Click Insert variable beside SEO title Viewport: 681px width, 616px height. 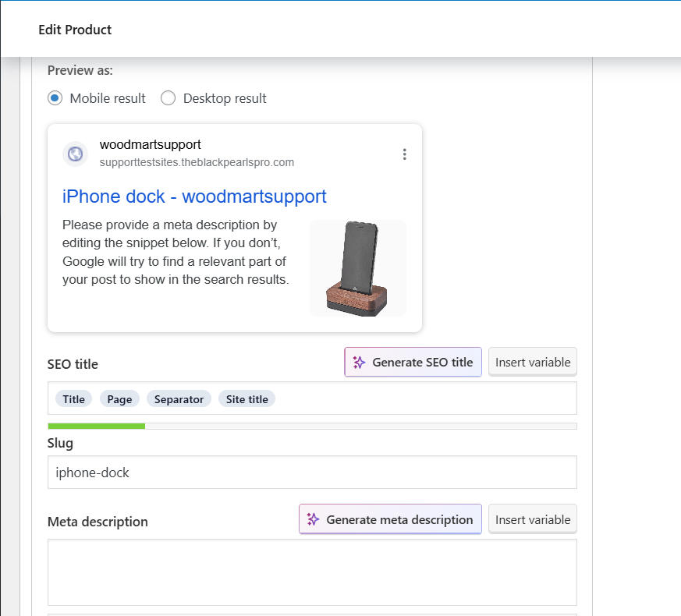533,362
